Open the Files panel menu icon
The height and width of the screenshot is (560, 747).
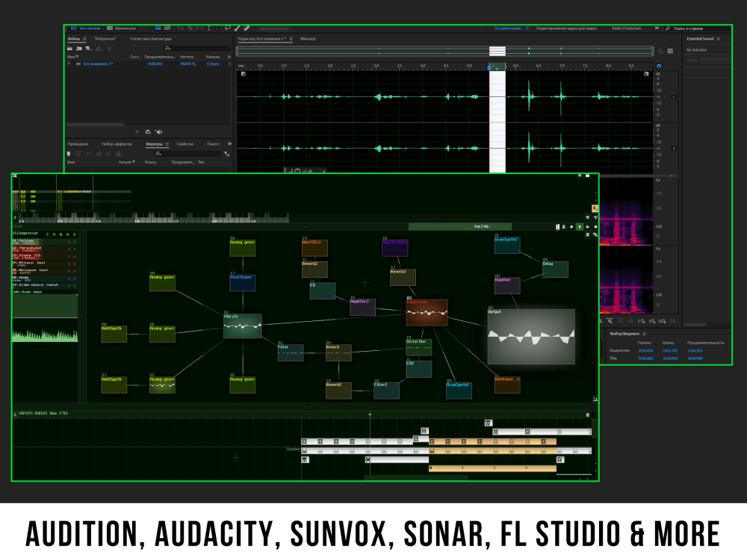tap(84, 39)
